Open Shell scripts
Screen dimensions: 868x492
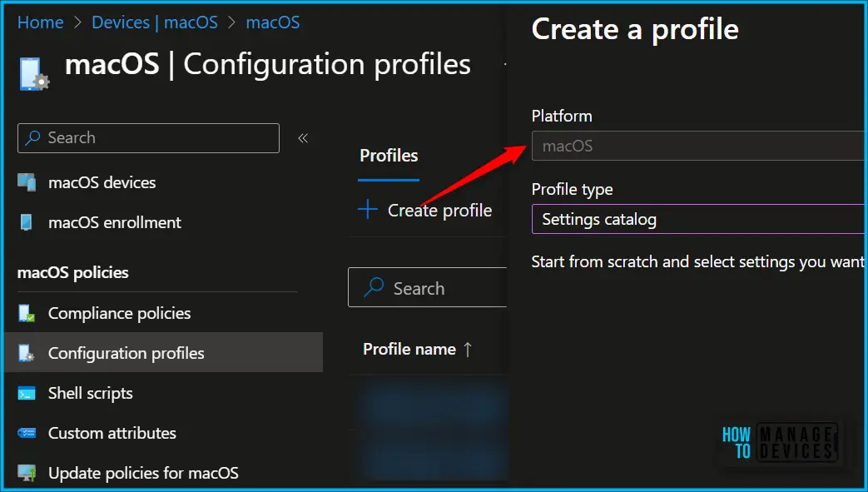(90, 394)
